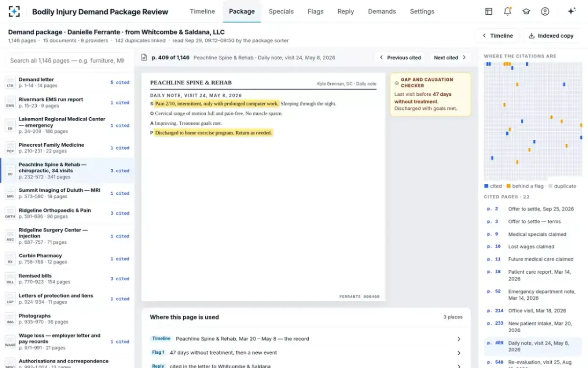Expand the Reply usage row chevron
Viewport: 588px width, 368px height.
459,366
